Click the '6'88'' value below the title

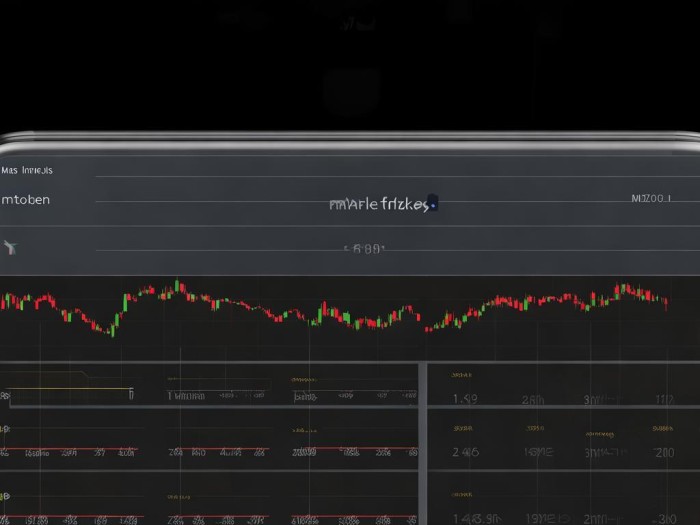pos(363,249)
